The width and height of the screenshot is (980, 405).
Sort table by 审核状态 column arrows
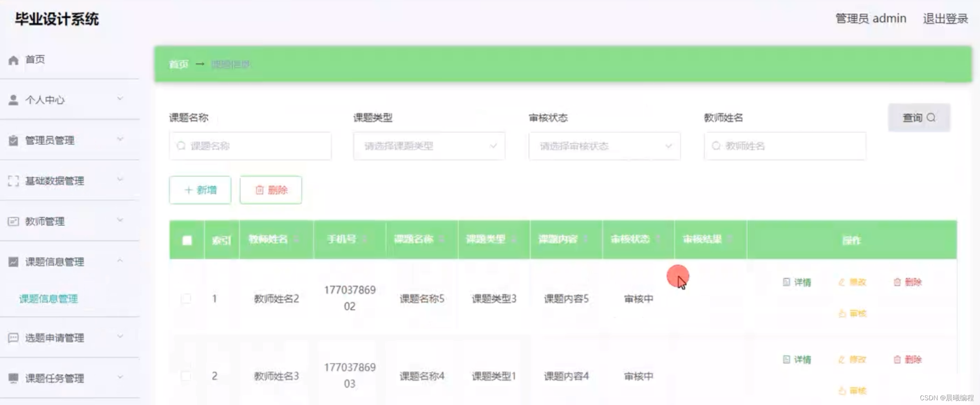pyautogui.click(x=658, y=239)
